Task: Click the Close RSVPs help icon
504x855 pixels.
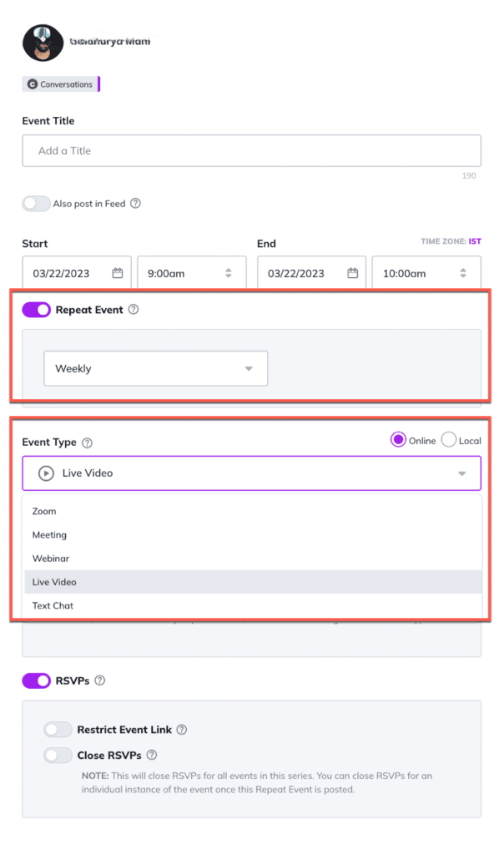Action: click(x=152, y=756)
